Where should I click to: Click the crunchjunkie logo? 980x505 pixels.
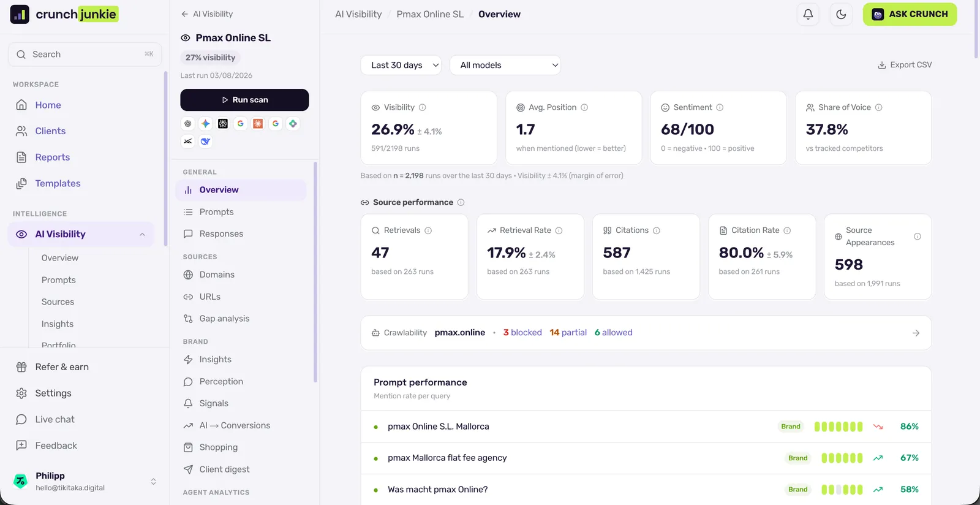(x=64, y=14)
